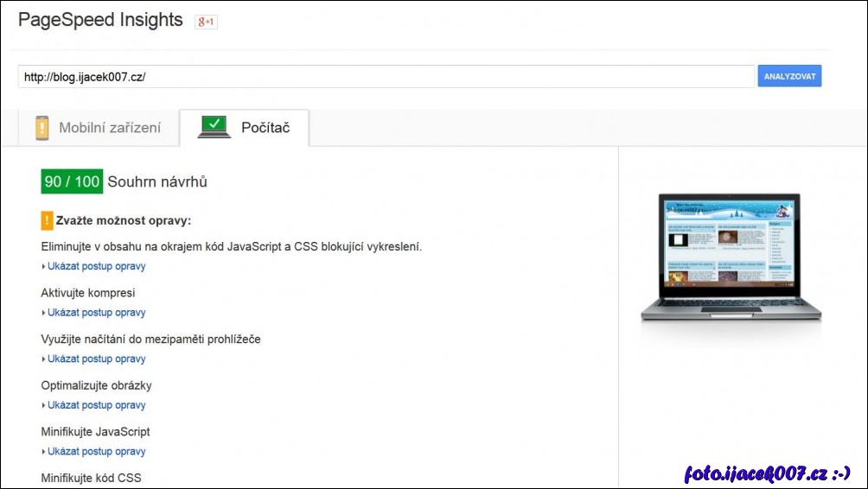
Task: Select the Počítač tab label
Action: [x=265, y=128]
